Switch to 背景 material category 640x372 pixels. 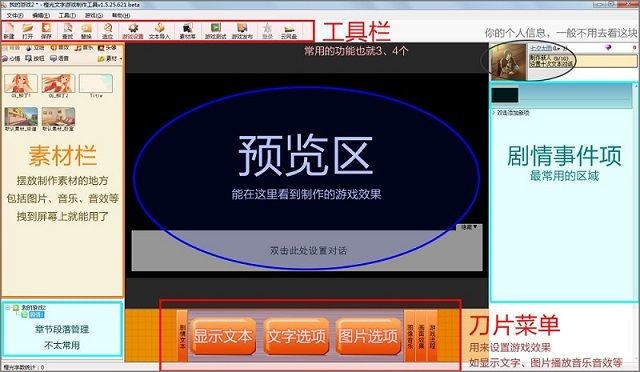coord(12,48)
